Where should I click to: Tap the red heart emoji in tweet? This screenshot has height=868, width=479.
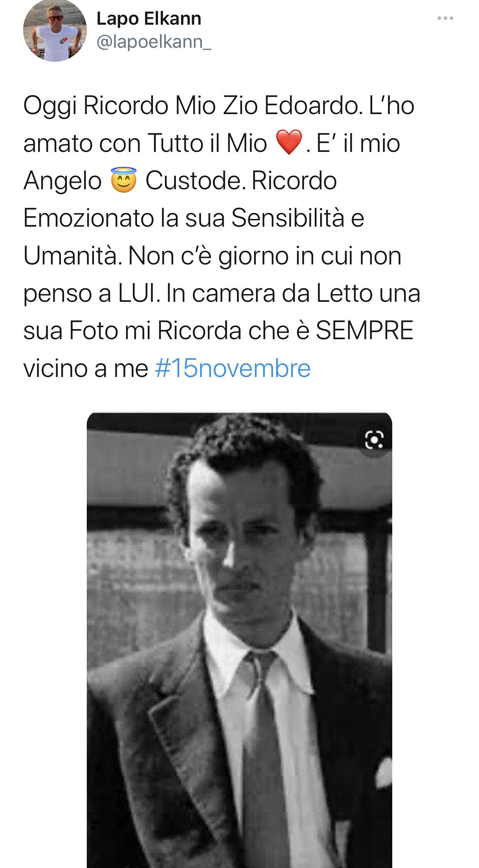[x=289, y=143]
